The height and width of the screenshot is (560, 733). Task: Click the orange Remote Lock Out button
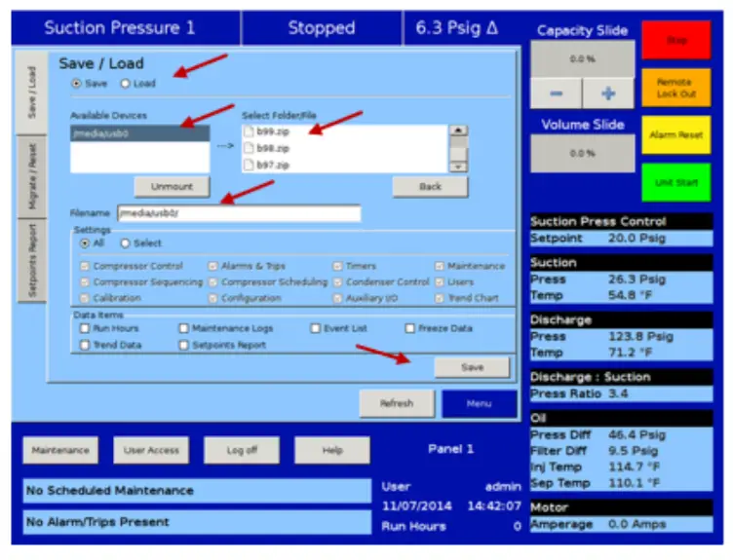[676, 88]
